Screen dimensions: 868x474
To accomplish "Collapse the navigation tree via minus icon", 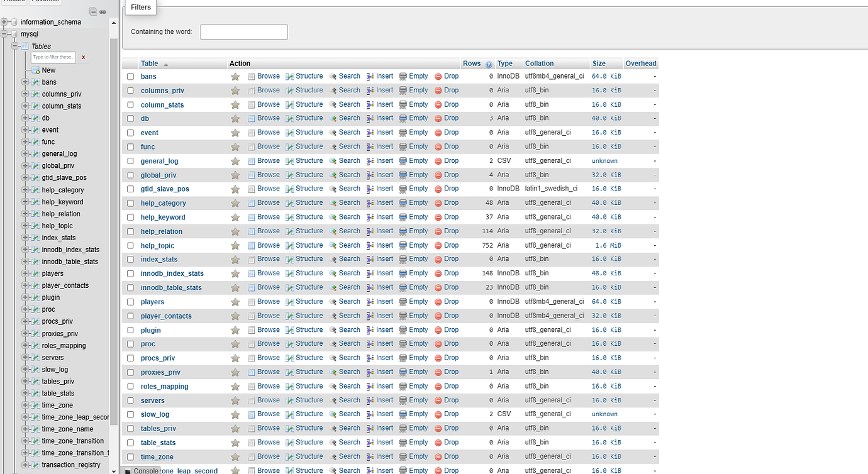I will coord(93,11).
